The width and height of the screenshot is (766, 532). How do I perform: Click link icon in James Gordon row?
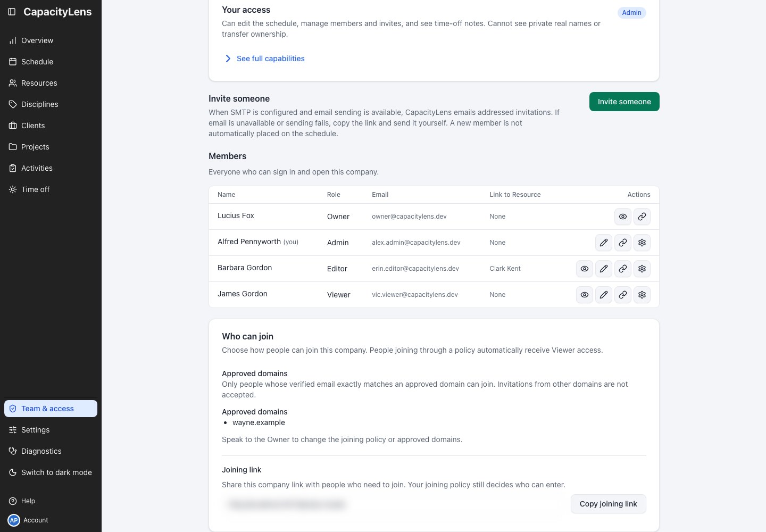623,295
